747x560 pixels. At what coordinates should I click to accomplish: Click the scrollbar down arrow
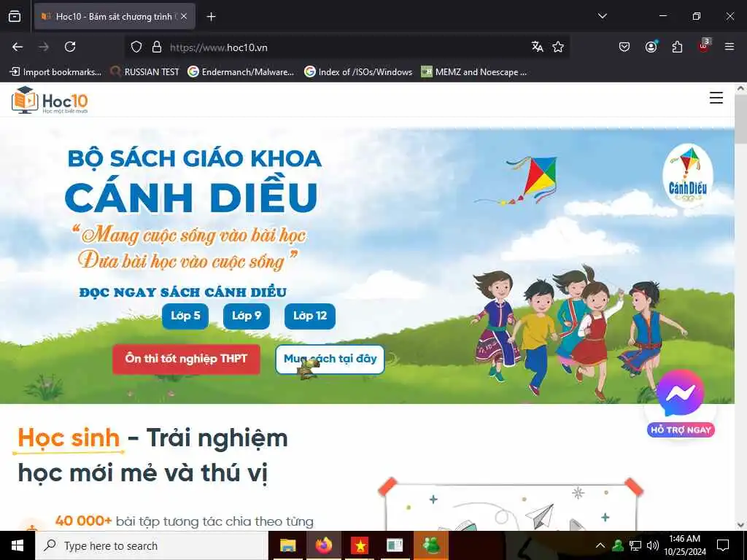tap(740, 525)
